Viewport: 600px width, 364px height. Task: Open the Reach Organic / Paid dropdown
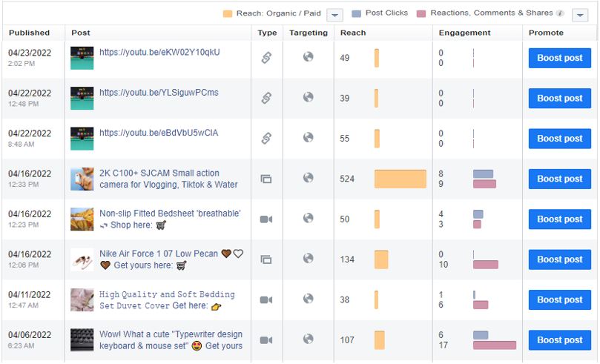point(334,16)
